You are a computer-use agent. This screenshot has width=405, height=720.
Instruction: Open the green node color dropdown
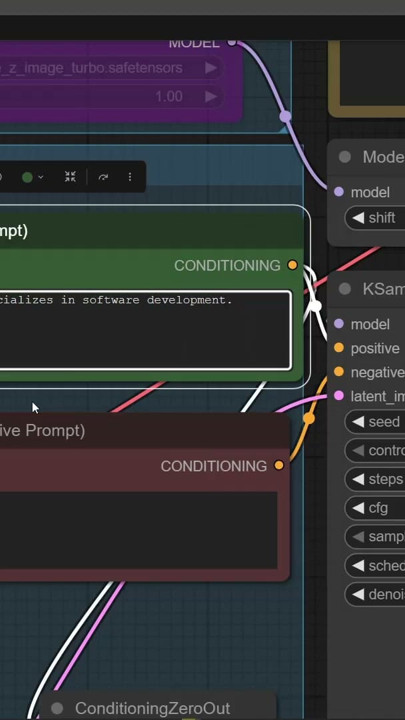click(33, 177)
